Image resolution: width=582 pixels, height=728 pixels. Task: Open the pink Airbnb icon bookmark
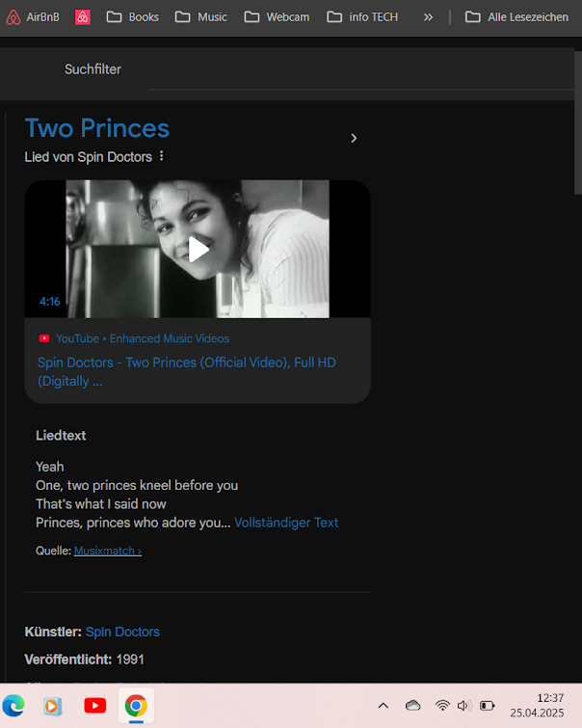point(83,17)
